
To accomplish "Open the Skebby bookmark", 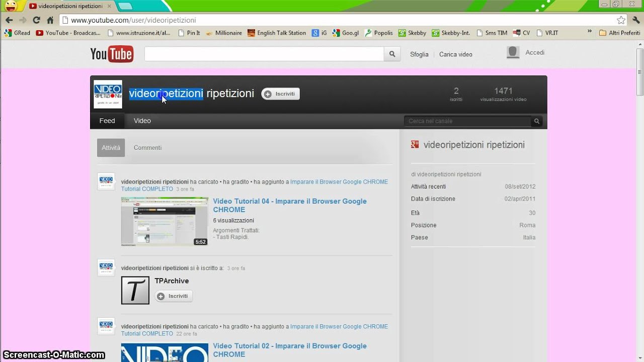I will tap(413, 33).
